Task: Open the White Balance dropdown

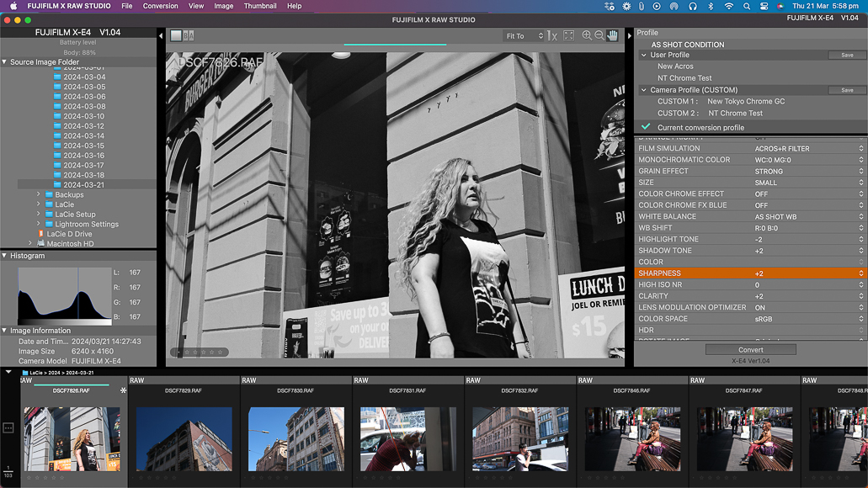Action: pos(808,216)
